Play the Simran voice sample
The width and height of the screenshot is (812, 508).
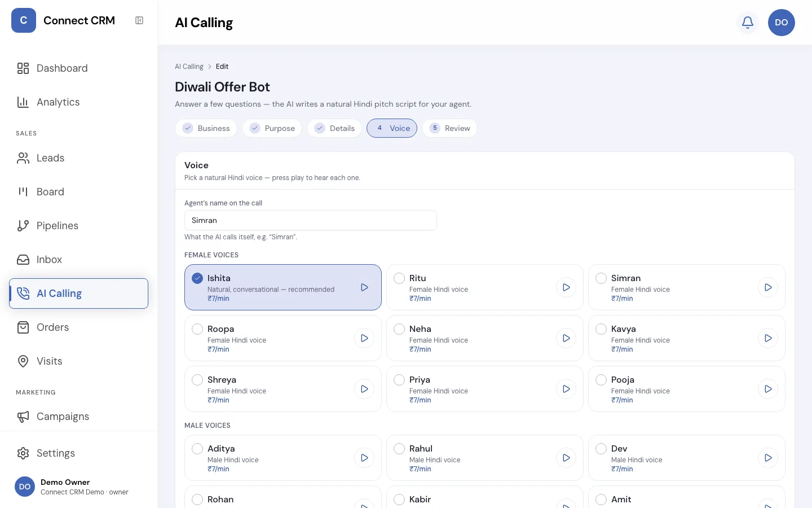[768, 287]
